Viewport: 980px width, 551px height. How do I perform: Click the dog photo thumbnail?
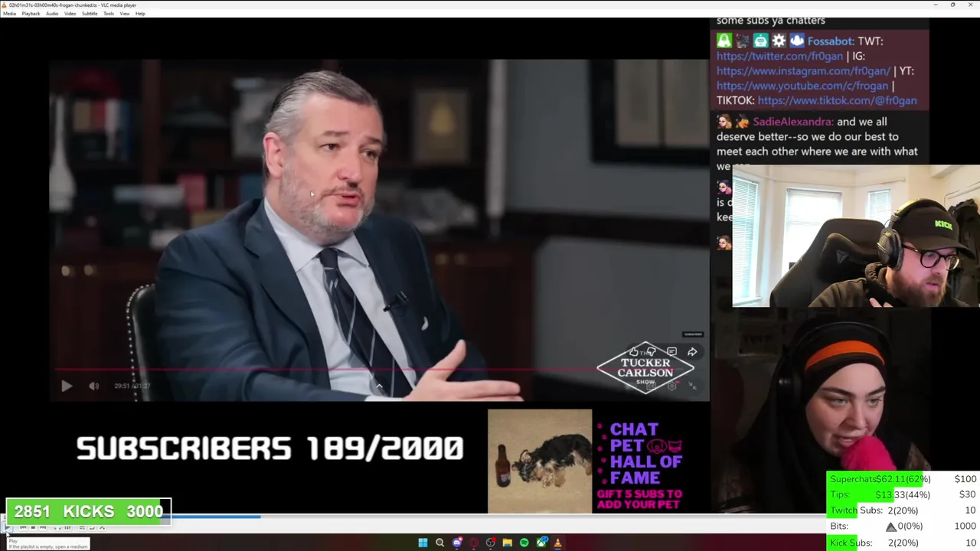click(540, 461)
